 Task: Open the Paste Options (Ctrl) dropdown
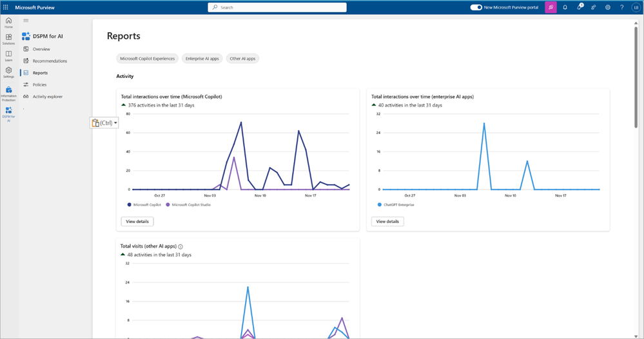coord(104,122)
